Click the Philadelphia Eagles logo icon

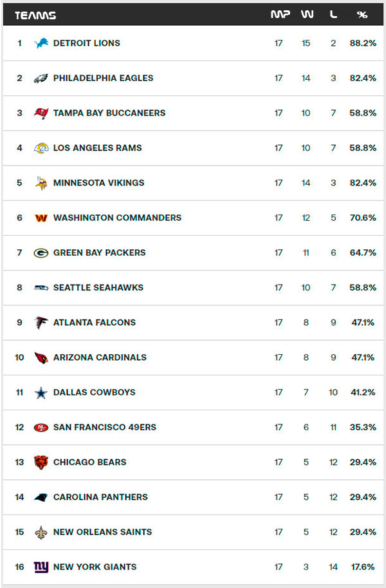pyautogui.click(x=41, y=79)
